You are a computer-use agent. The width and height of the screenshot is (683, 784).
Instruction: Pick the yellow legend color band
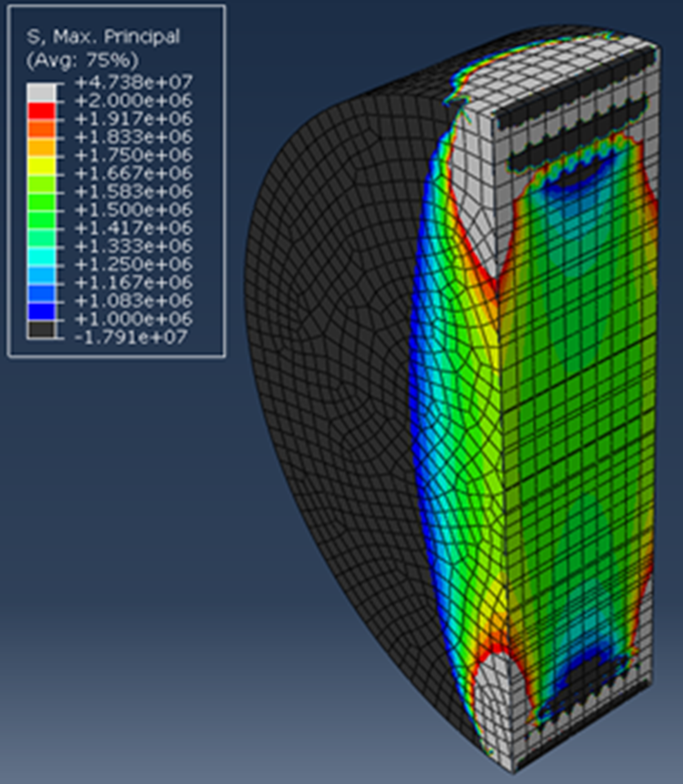pyautogui.click(x=41, y=165)
